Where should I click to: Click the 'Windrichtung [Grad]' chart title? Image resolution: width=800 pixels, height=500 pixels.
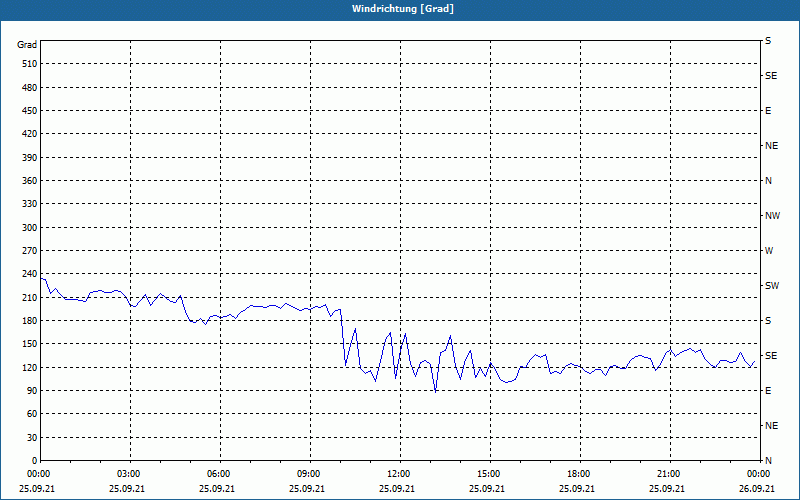(403, 9)
